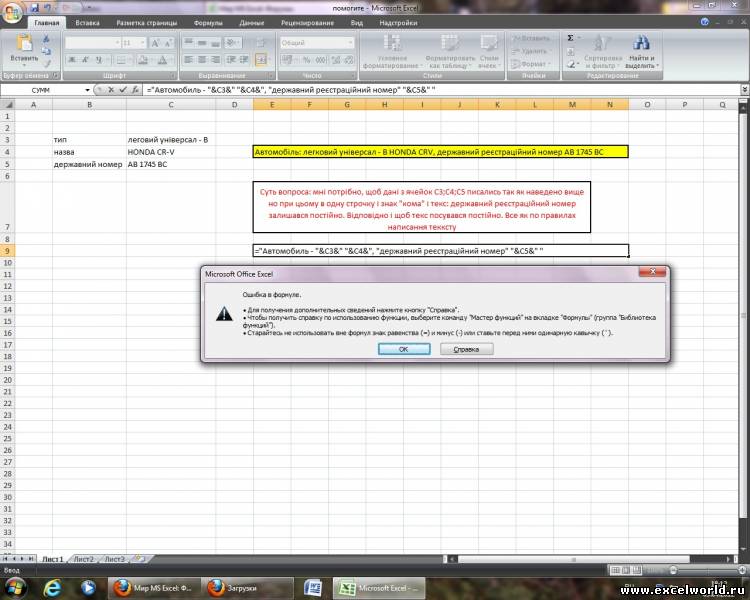Click the decrease indent icon
Screen dimensions: 750x600
coord(231,60)
